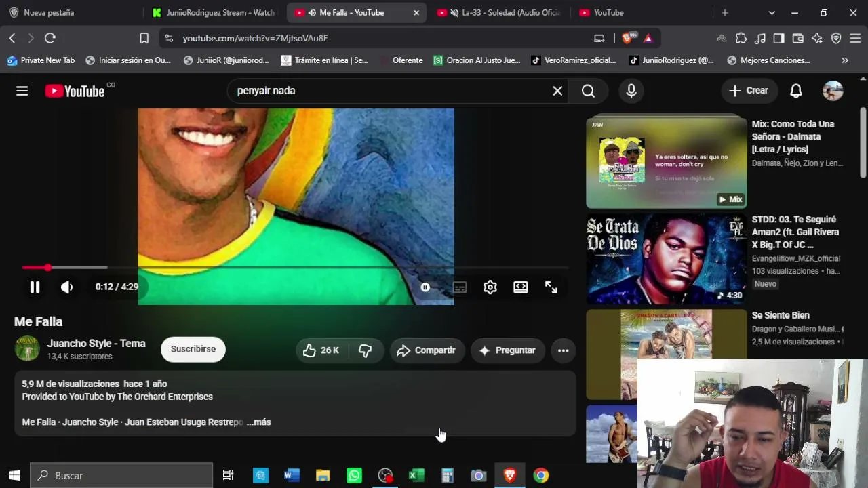Show hidden bookmarks chevron

pyautogui.click(x=845, y=60)
